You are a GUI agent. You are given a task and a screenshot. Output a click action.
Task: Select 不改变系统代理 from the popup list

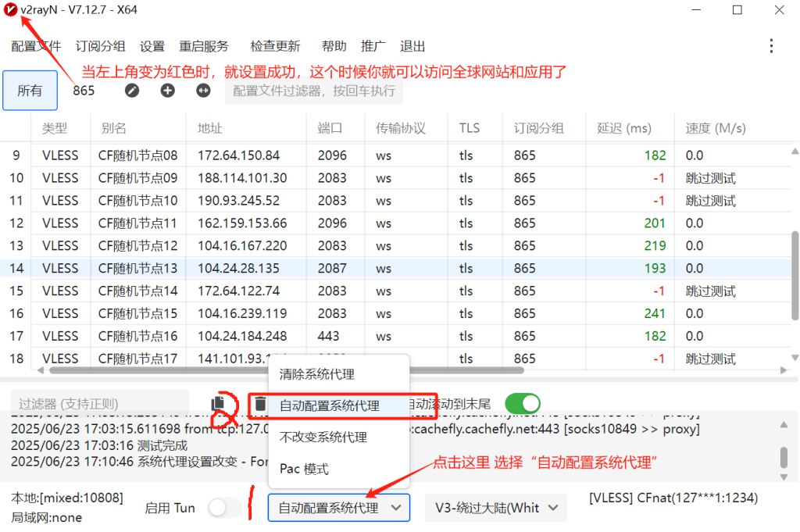click(x=339, y=437)
